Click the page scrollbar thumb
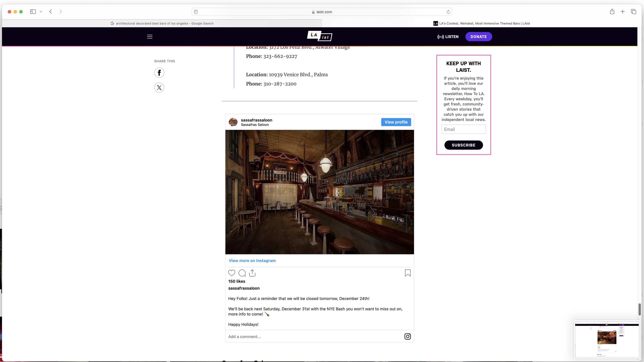The width and height of the screenshot is (644, 362). tap(639, 309)
